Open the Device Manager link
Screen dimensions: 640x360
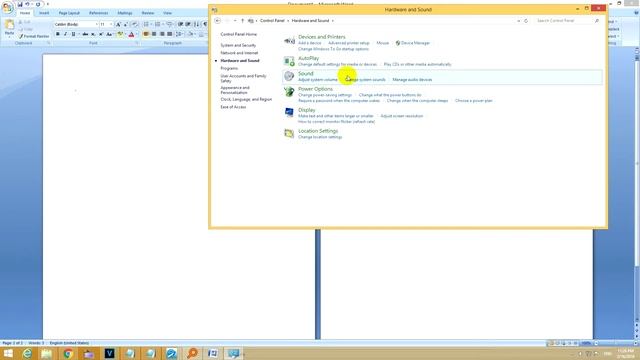(x=415, y=43)
